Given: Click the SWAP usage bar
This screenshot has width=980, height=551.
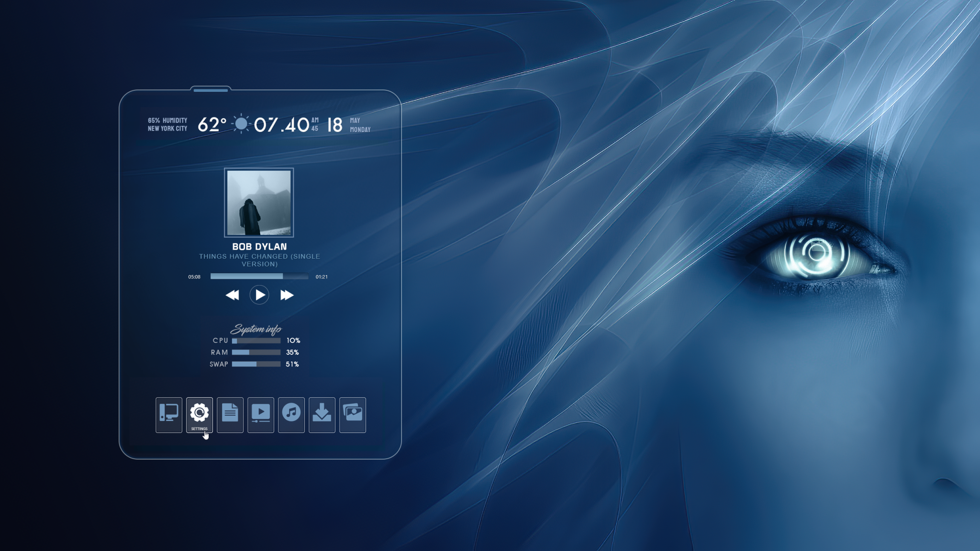Looking at the screenshot, I should [x=256, y=364].
